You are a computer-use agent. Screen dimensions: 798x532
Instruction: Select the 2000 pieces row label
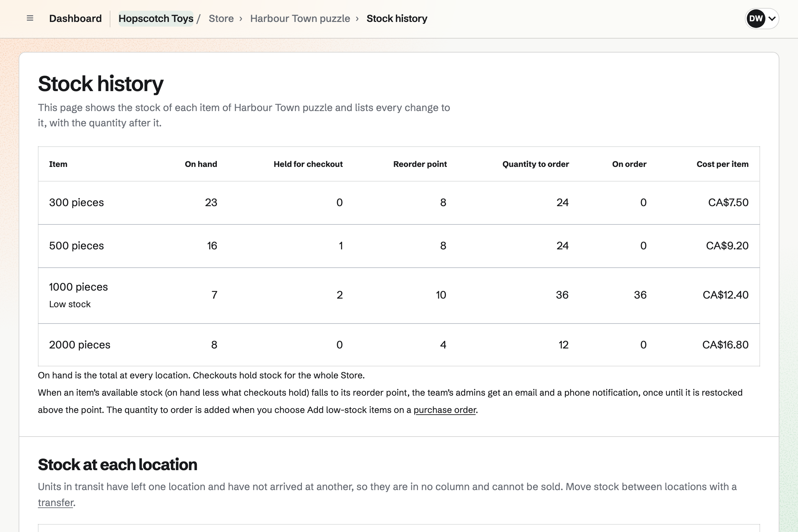[x=80, y=345]
